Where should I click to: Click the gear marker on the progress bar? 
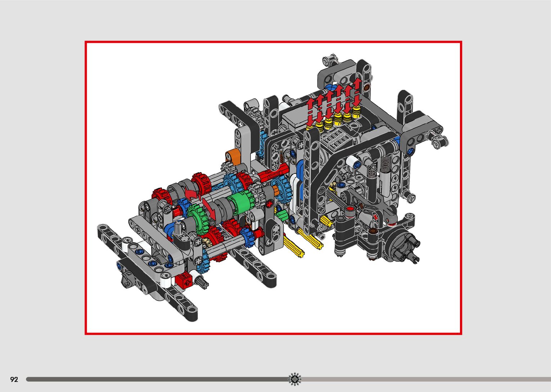pos(295,379)
